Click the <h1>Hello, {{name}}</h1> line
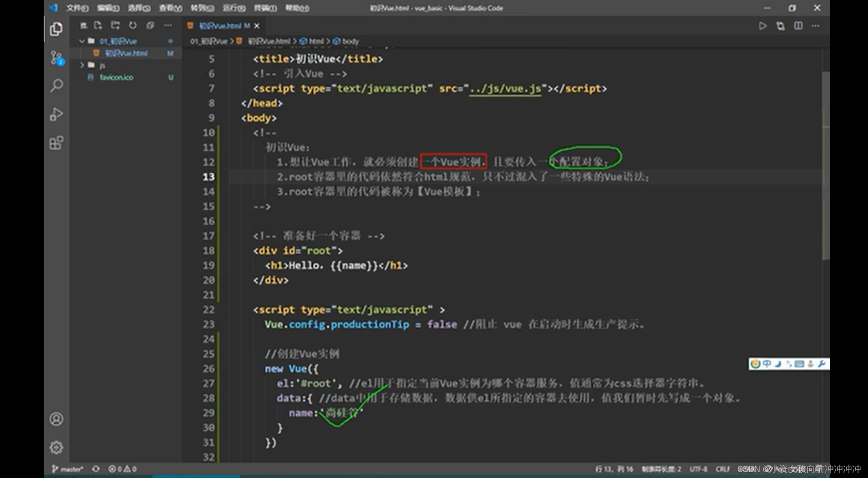The height and width of the screenshot is (478, 868). (336, 265)
